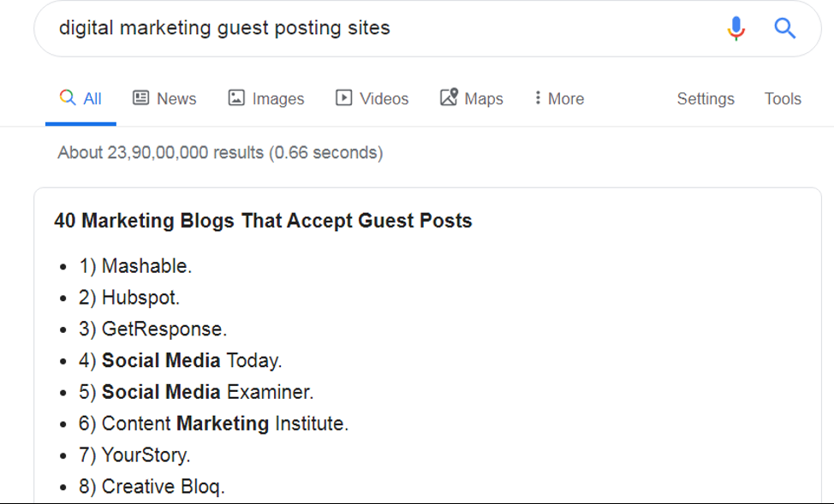The image size is (834, 504).
Task: Click the blue magnifying glass search icon
Action: [x=784, y=27]
